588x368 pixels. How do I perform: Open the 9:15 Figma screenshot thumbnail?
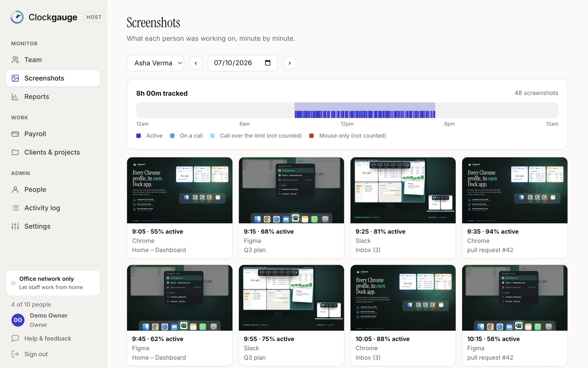point(291,190)
